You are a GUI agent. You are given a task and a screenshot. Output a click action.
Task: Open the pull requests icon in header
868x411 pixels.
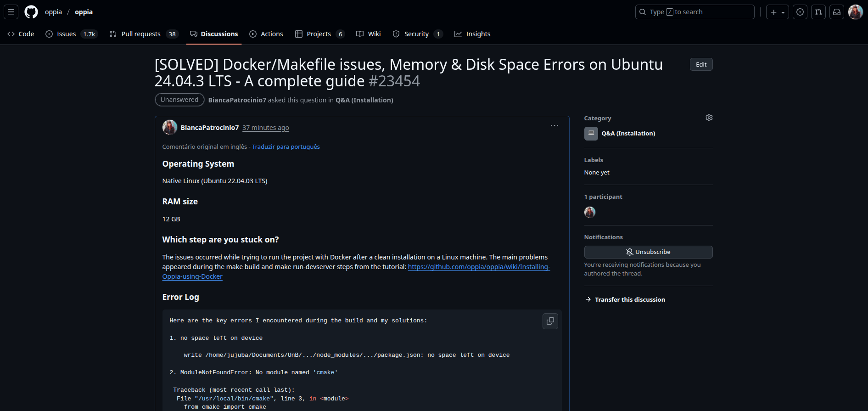(x=818, y=12)
